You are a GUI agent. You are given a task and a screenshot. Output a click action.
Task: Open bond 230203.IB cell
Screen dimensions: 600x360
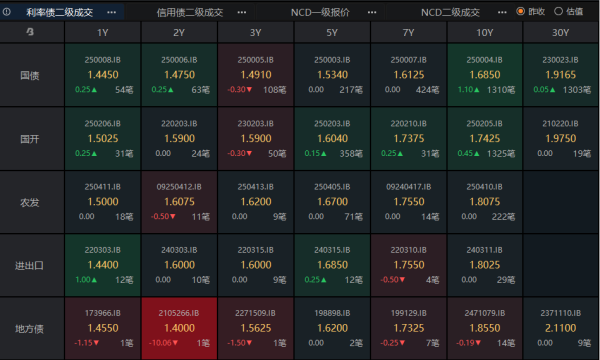pyautogui.click(x=256, y=138)
